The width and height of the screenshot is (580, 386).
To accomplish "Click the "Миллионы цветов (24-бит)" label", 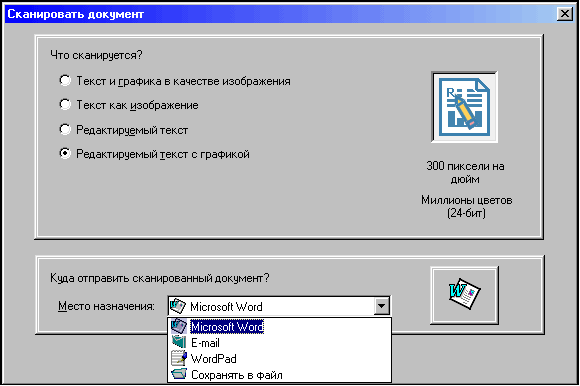I will pyautogui.click(x=466, y=206).
